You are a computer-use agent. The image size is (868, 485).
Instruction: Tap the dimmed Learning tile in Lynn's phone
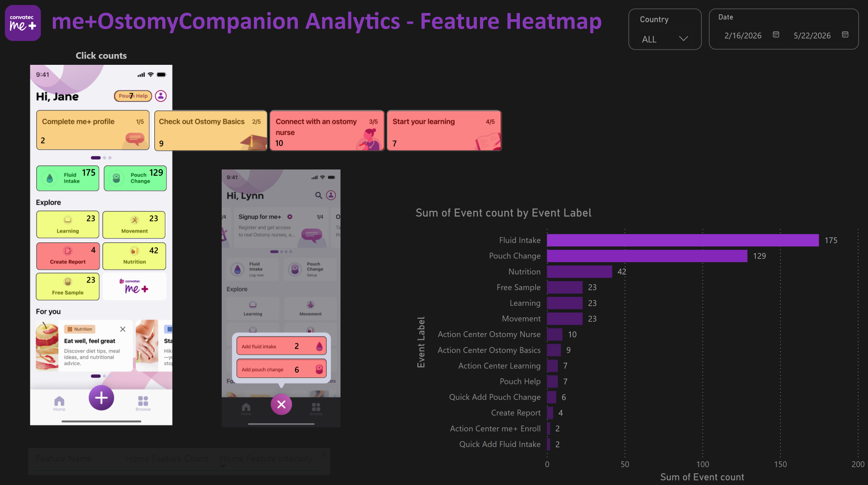tap(253, 308)
